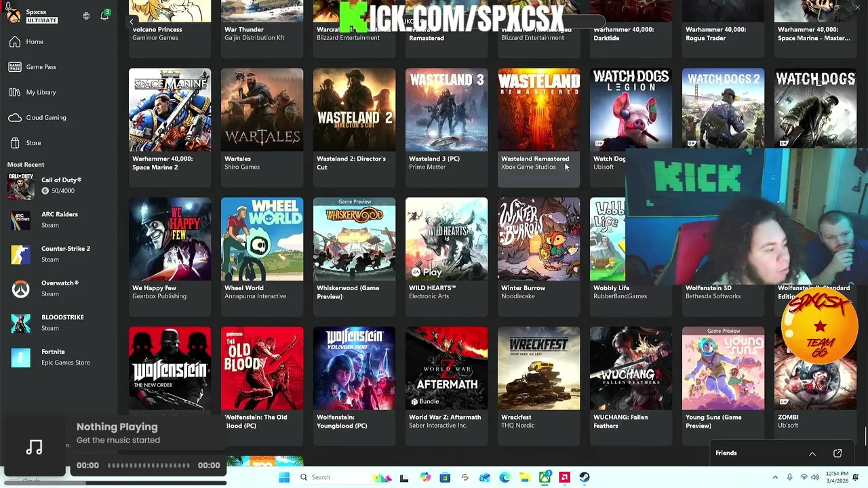Open Steam from the taskbar
The image size is (868, 488).
tap(584, 478)
